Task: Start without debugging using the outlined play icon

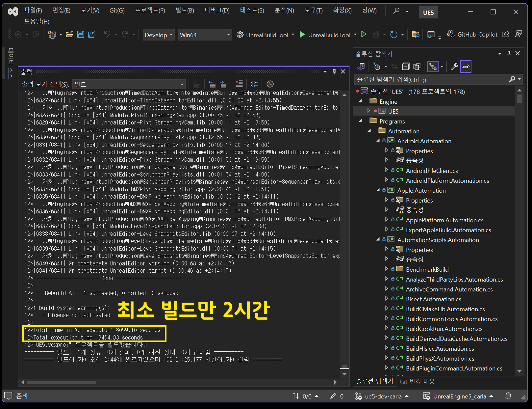Action: pyautogui.click(x=364, y=34)
